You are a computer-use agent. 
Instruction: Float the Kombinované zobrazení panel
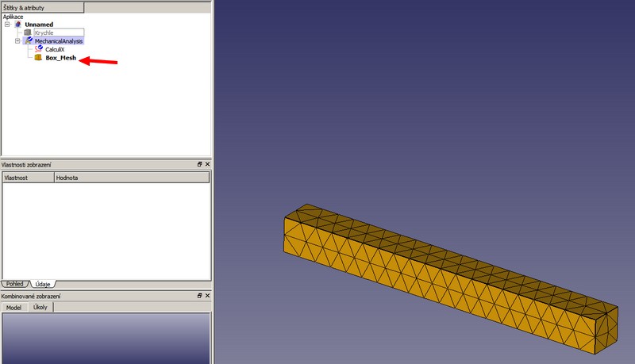[200, 296]
